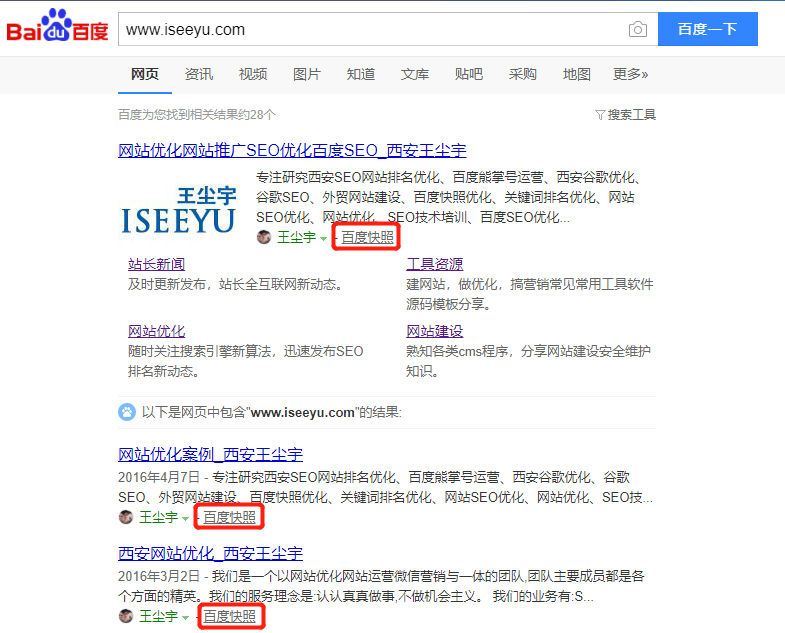Open the 网站建设 sublink
This screenshot has height=633, width=785.
point(435,331)
